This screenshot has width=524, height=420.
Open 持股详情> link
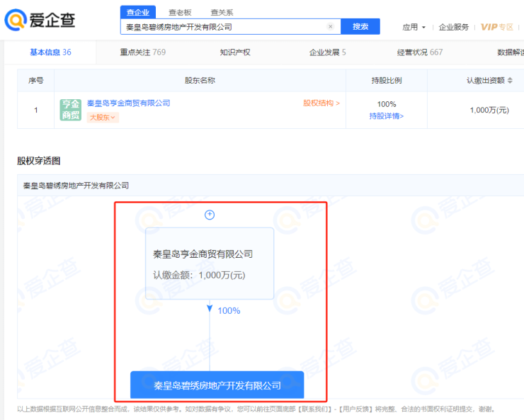[387, 116]
